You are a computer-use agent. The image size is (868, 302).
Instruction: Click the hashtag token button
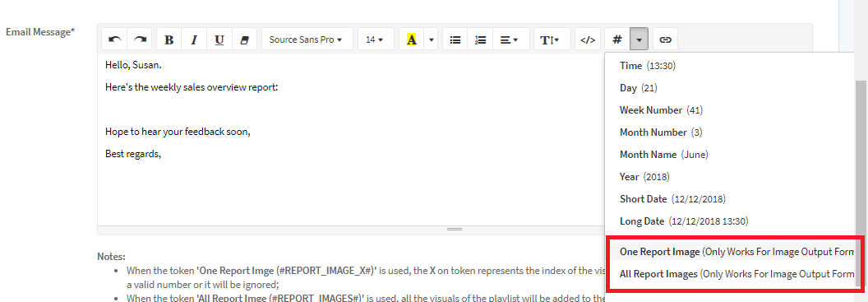coord(617,39)
